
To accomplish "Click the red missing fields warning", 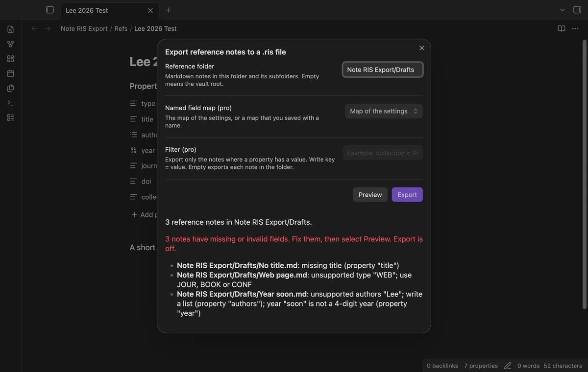I will pos(294,244).
